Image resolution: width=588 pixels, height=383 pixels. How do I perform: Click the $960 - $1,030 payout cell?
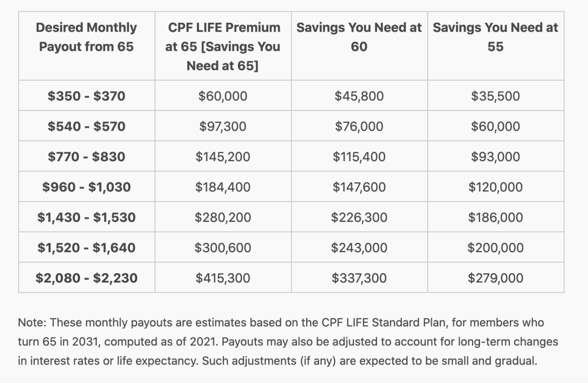coord(86,187)
